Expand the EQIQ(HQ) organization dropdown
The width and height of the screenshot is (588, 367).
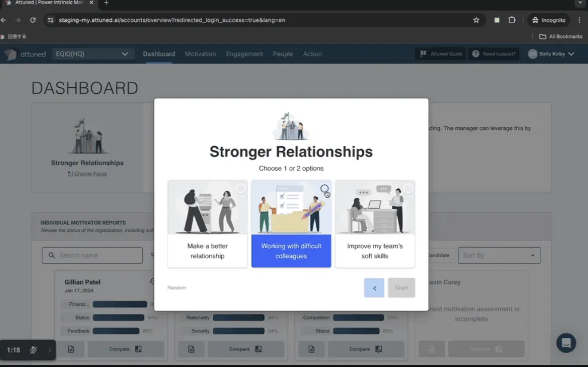pos(93,54)
